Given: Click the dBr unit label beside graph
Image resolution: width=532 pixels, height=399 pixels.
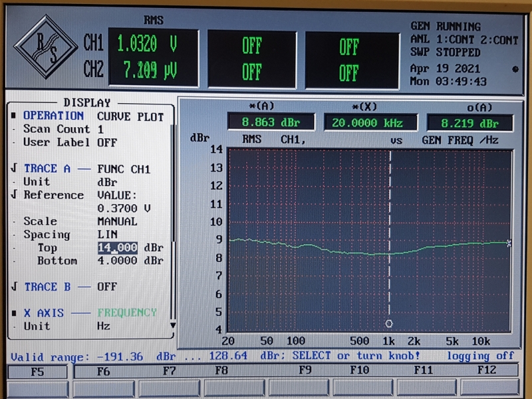Looking at the screenshot, I should [200, 138].
